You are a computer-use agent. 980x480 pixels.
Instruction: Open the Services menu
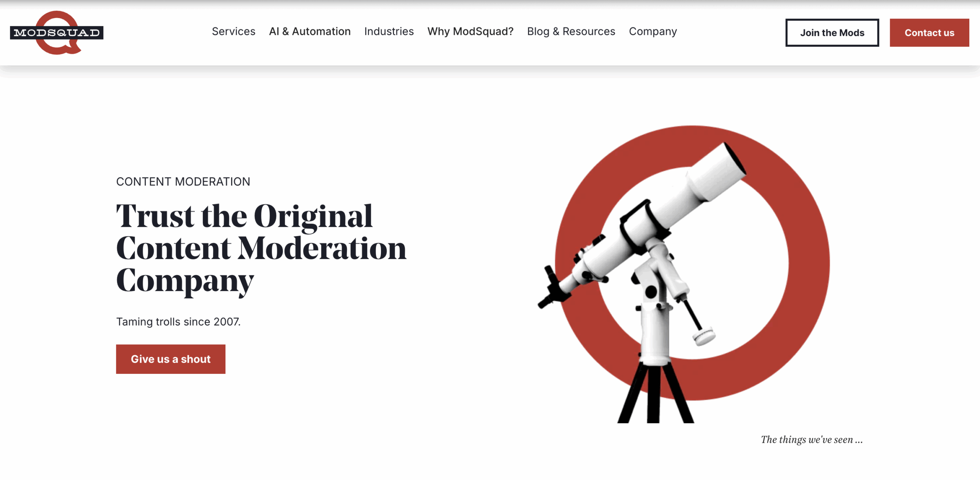click(x=234, y=31)
